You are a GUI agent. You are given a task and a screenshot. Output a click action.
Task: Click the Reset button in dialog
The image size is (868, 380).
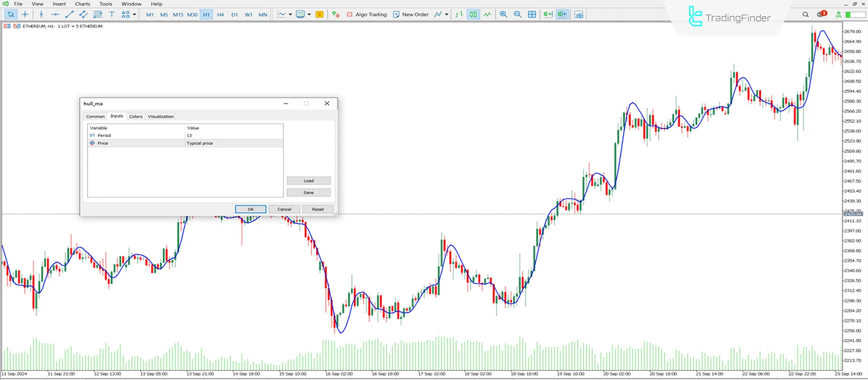(318, 209)
